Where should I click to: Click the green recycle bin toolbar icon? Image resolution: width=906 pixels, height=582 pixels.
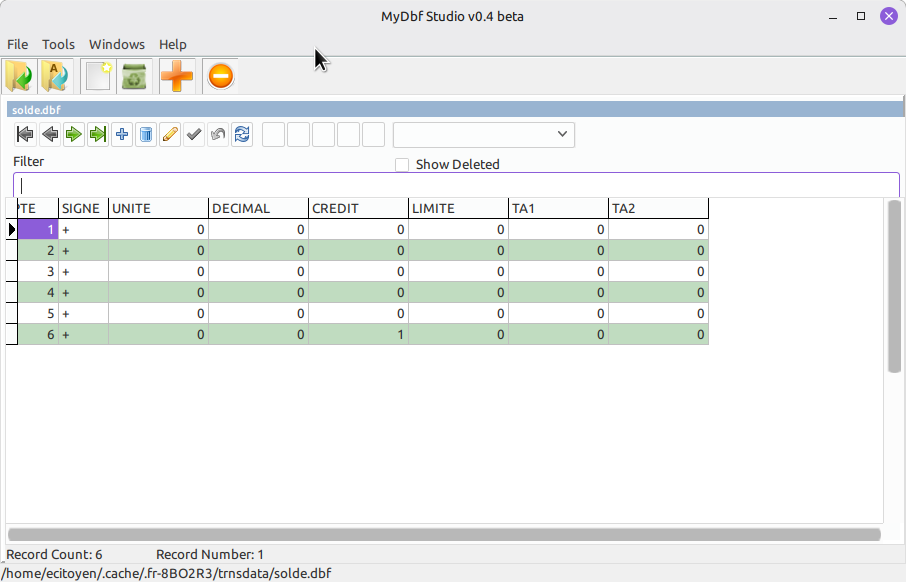click(134, 76)
